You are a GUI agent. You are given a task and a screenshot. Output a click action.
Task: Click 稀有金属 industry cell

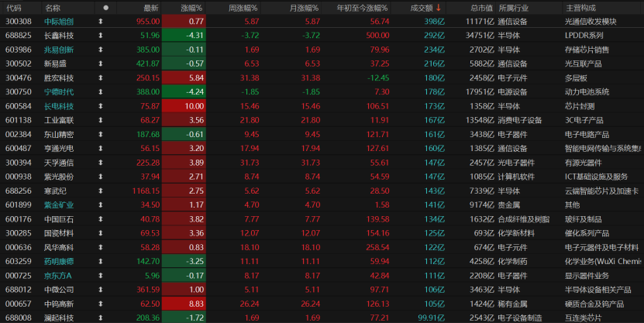coord(512,304)
